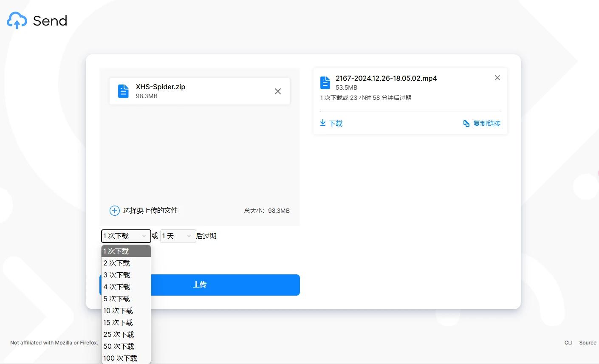Screen dimensions: 599x364
Task: Select 2 次下载 from the list
Action: coord(117,263)
